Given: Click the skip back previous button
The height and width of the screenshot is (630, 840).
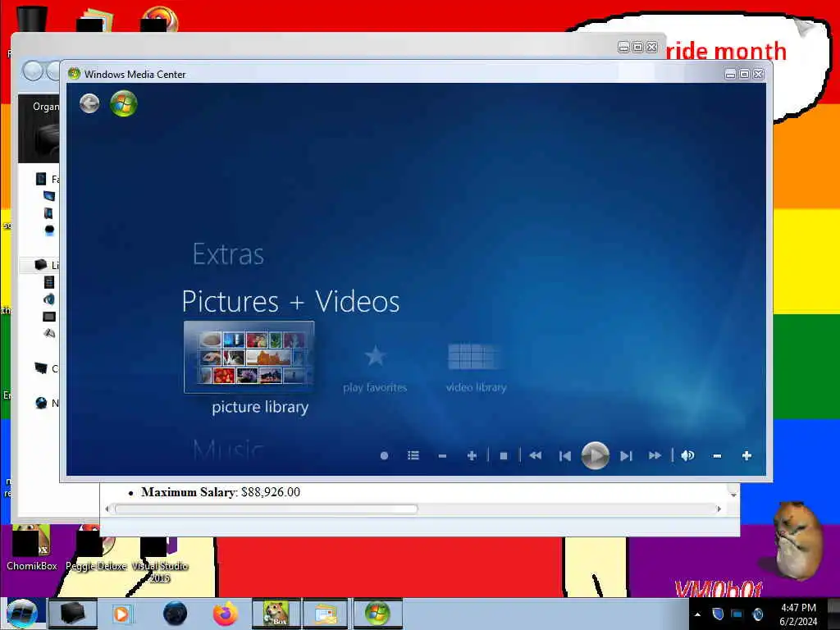Looking at the screenshot, I should (564, 456).
